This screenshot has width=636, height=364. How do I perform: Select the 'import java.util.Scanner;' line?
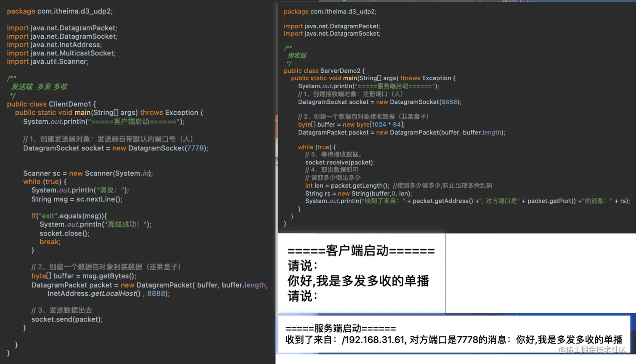click(x=48, y=61)
